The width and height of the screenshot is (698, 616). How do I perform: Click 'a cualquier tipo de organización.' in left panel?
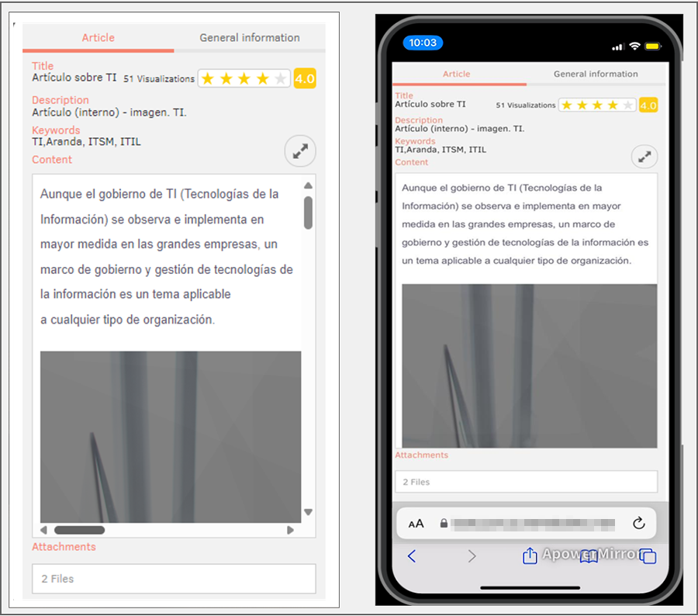(x=128, y=320)
